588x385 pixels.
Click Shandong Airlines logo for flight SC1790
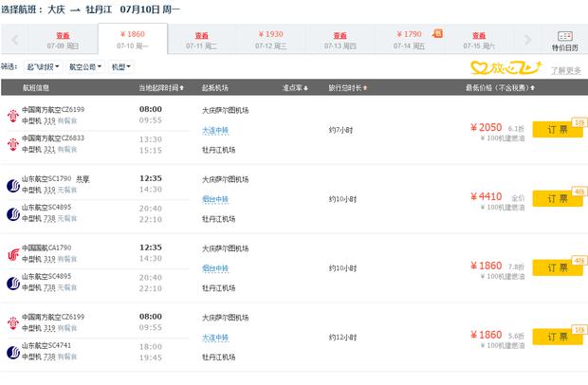(x=13, y=182)
